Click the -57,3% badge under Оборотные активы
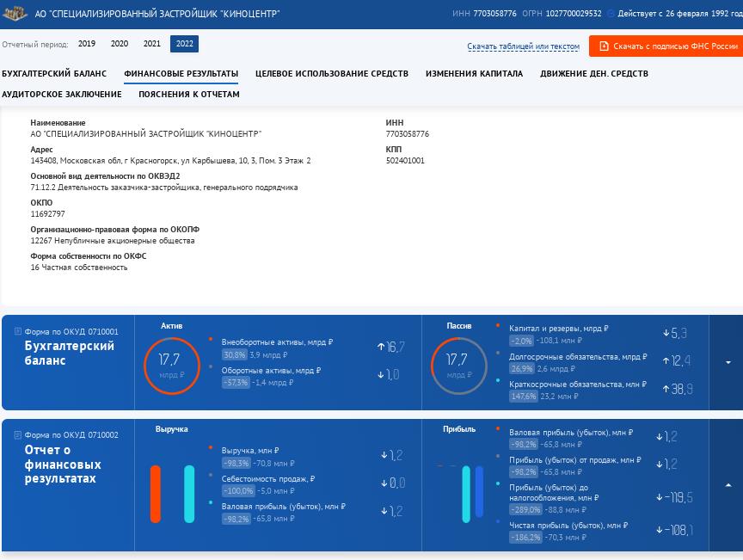Screen dimensions: 743x560 click(x=236, y=382)
